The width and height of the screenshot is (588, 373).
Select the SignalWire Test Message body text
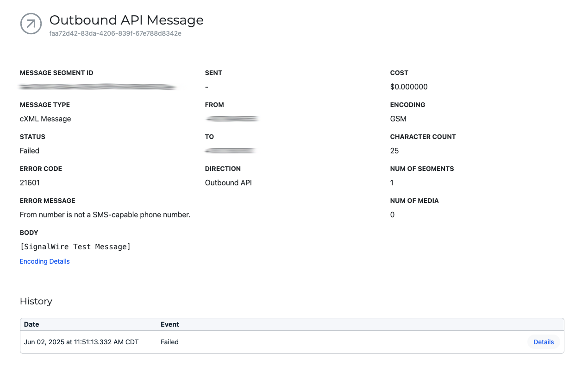[75, 247]
